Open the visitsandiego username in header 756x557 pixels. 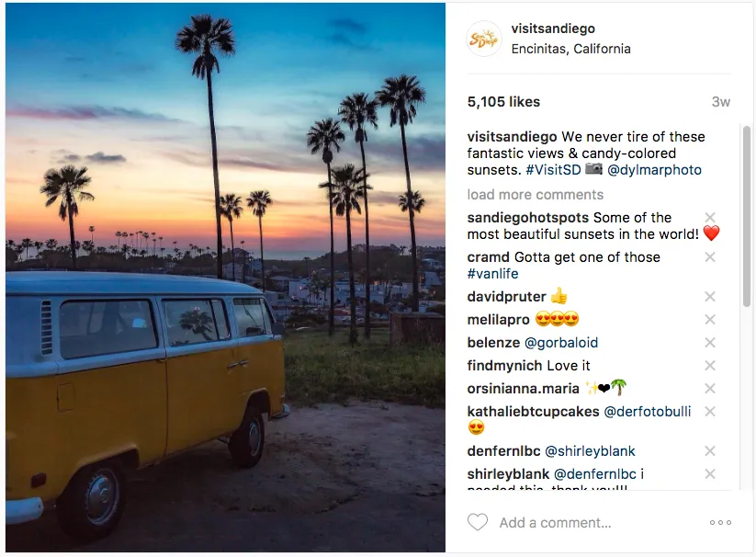[x=553, y=28]
